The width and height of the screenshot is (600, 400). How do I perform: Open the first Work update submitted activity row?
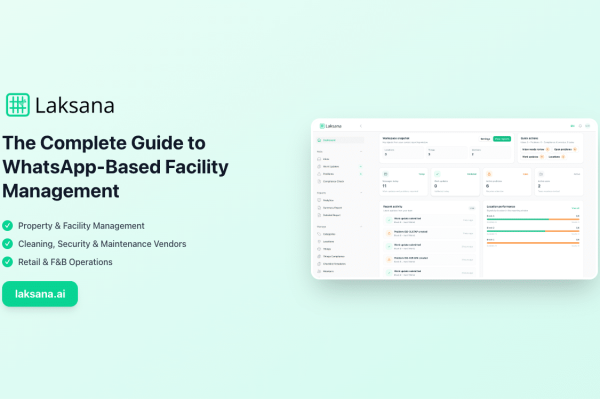[429, 220]
